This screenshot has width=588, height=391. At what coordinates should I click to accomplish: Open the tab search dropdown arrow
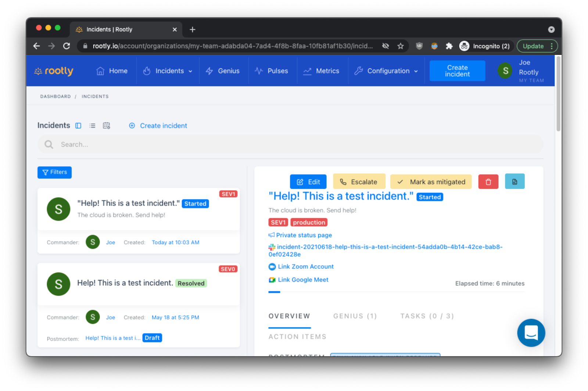[551, 29]
